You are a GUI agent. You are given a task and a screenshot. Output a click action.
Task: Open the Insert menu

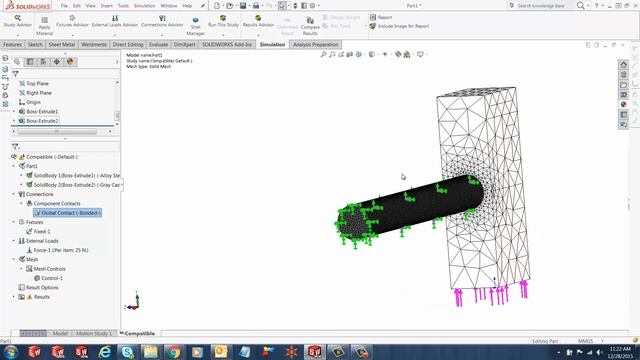point(107,6)
